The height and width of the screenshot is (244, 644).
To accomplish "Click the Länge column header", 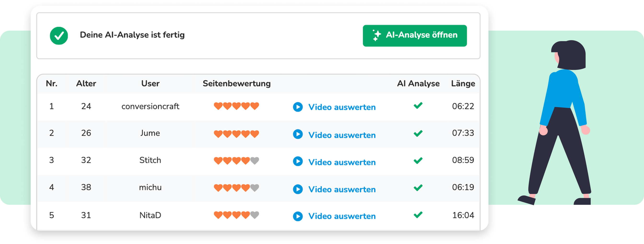I will pos(463,83).
